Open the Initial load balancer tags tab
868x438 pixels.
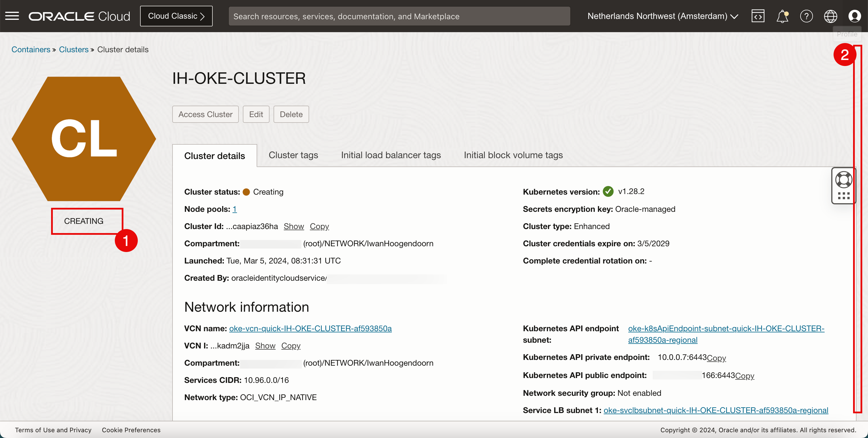391,155
